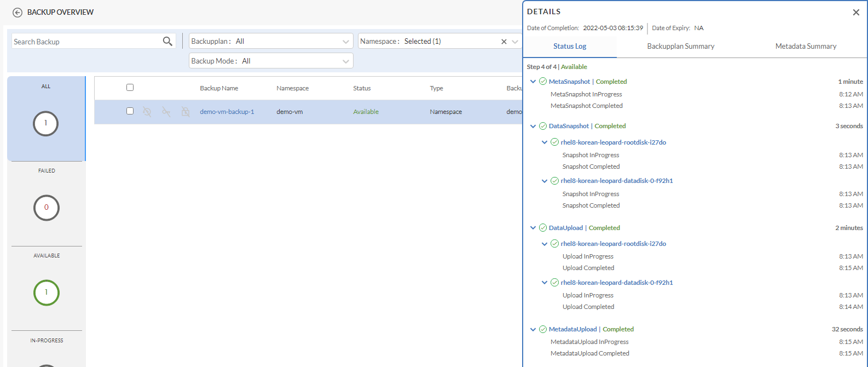
Task: Tick the checkbox for demo-vm-backup-1
Action: (130, 111)
